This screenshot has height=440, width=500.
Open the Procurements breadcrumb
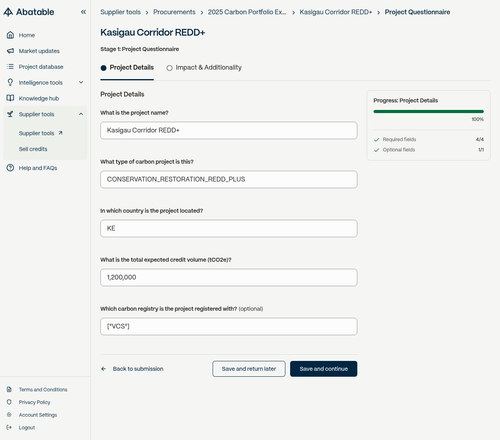(x=174, y=12)
